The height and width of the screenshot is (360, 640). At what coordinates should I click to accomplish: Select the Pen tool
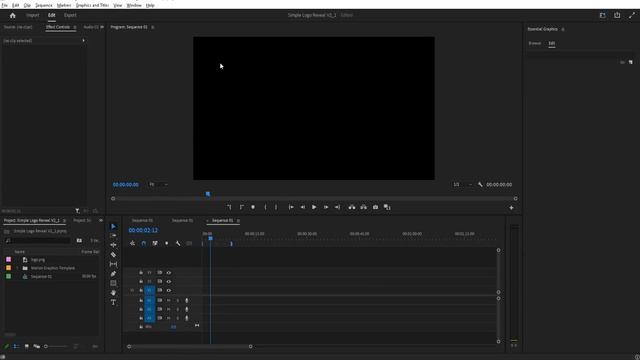coord(113,273)
